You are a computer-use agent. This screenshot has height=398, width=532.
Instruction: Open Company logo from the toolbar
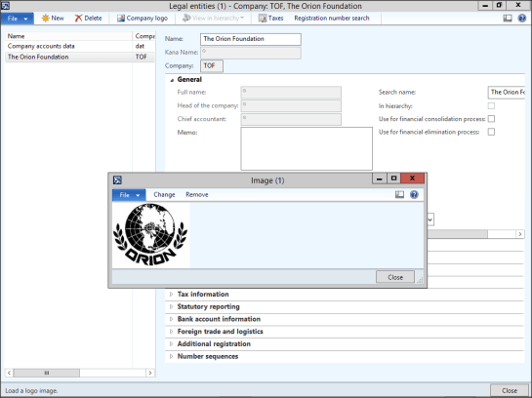click(x=143, y=18)
